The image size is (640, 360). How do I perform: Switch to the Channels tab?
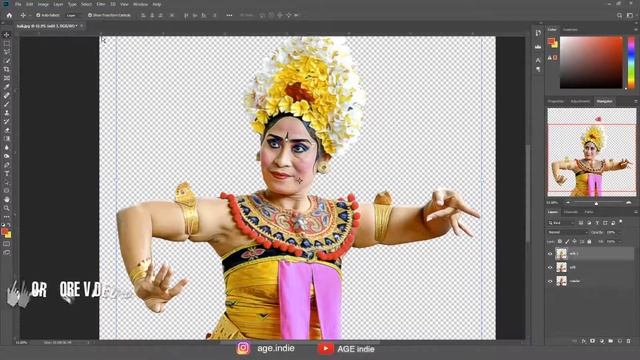click(x=571, y=212)
